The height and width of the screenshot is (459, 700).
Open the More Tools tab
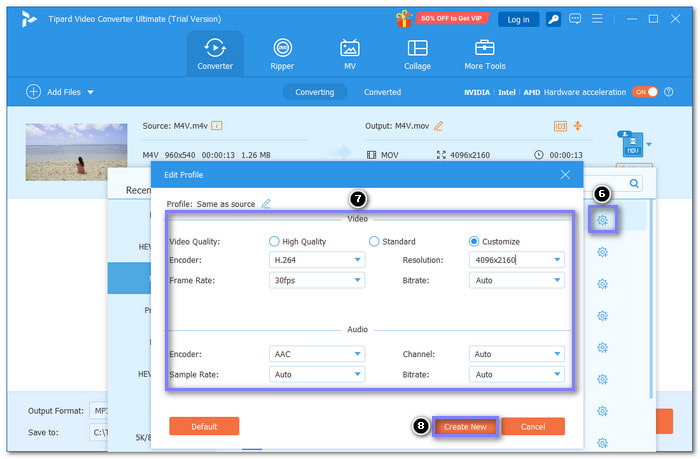(x=484, y=54)
